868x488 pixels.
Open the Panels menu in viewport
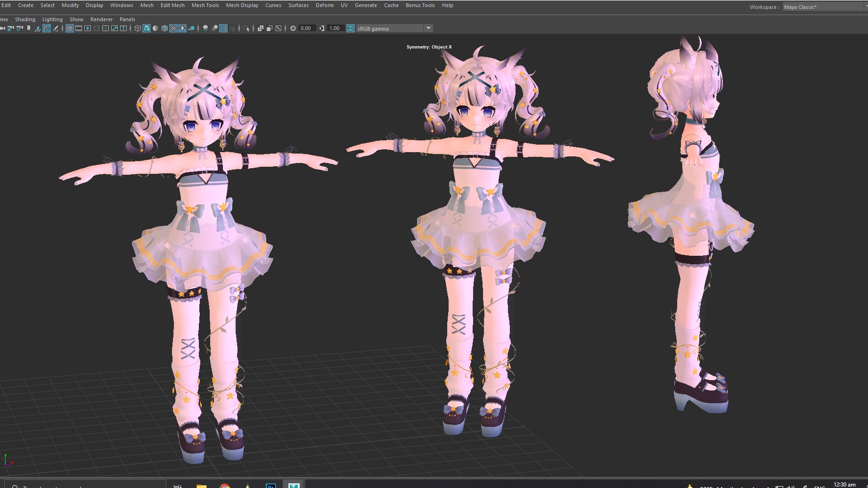click(x=127, y=19)
